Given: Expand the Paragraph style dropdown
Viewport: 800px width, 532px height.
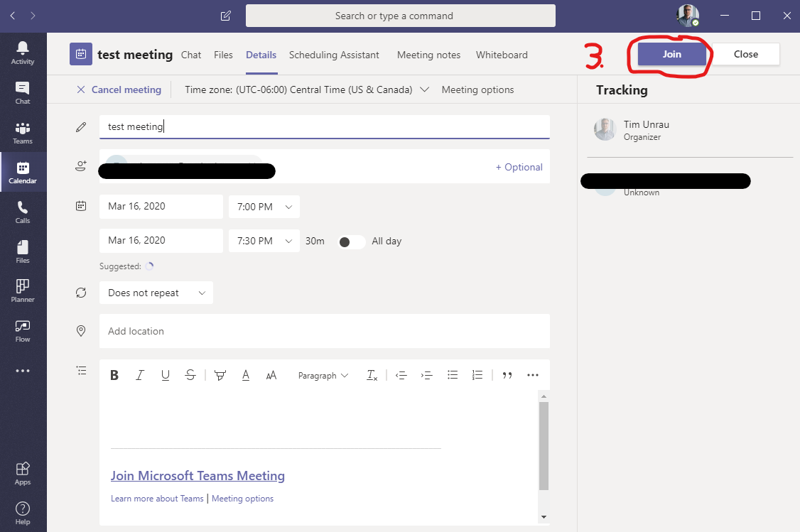Looking at the screenshot, I should click(x=323, y=376).
